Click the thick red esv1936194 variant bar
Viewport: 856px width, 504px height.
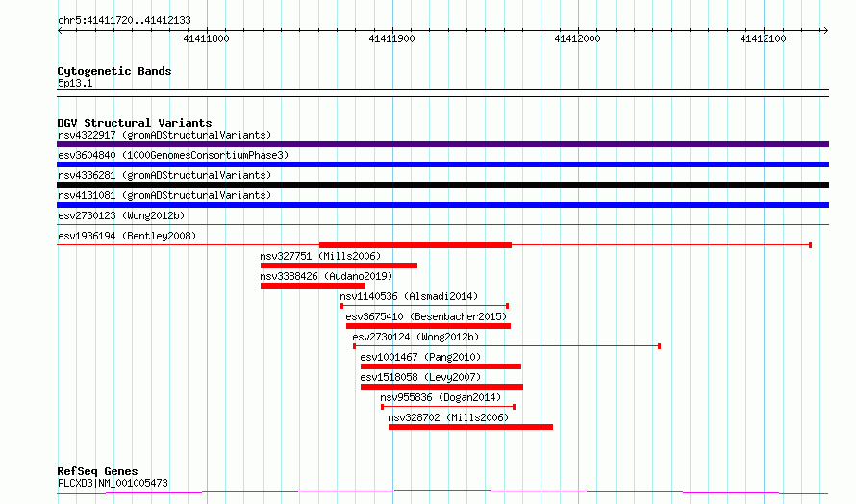[x=415, y=245]
